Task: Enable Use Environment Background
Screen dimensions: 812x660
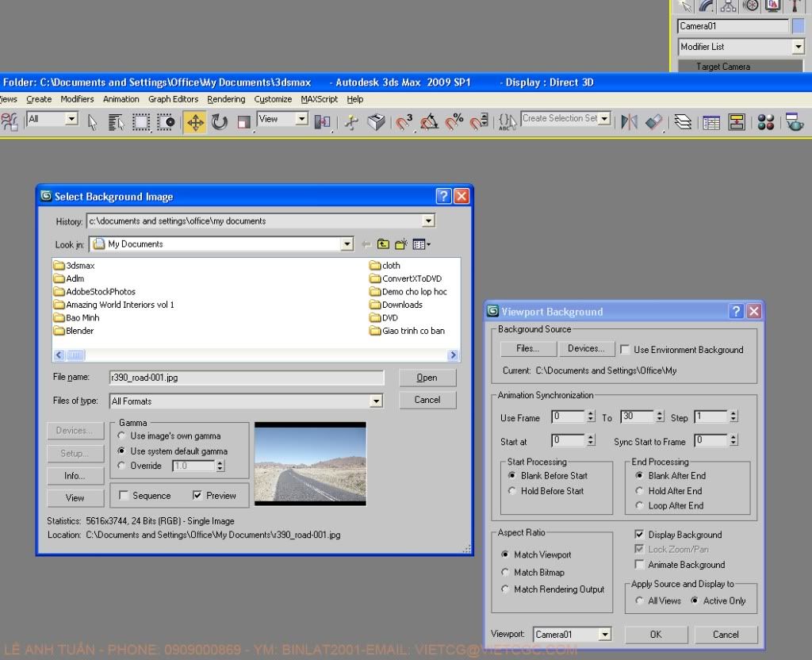Action: coord(625,350)
